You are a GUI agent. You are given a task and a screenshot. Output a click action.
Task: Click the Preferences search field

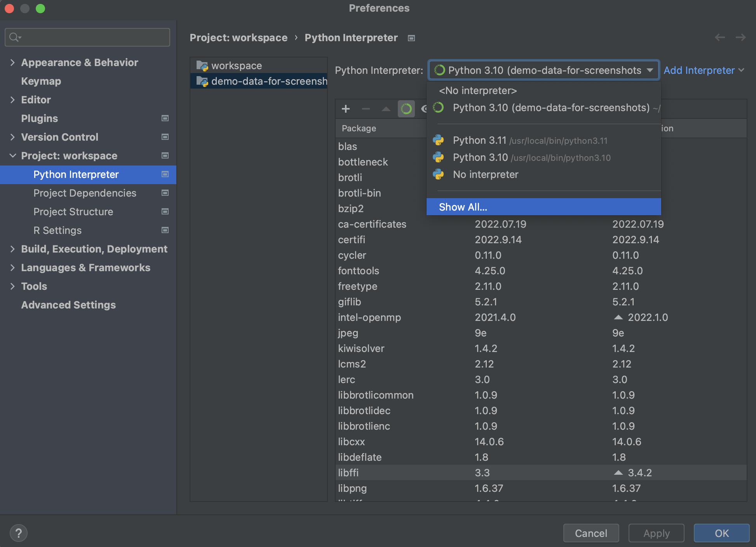pyautogui.click(x=87, y=37)
